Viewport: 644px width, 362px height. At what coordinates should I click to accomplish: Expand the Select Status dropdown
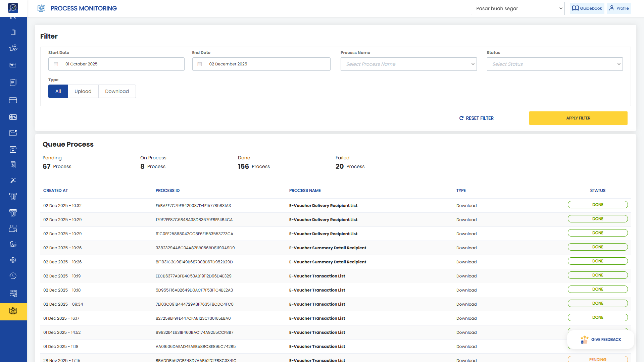pyautogui.click(x=555, y=64)
